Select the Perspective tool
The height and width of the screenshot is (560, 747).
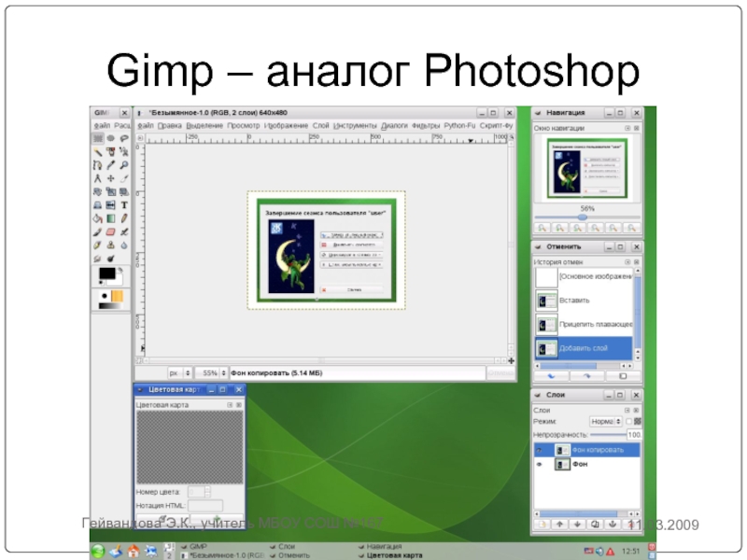[x=98, y=204]
